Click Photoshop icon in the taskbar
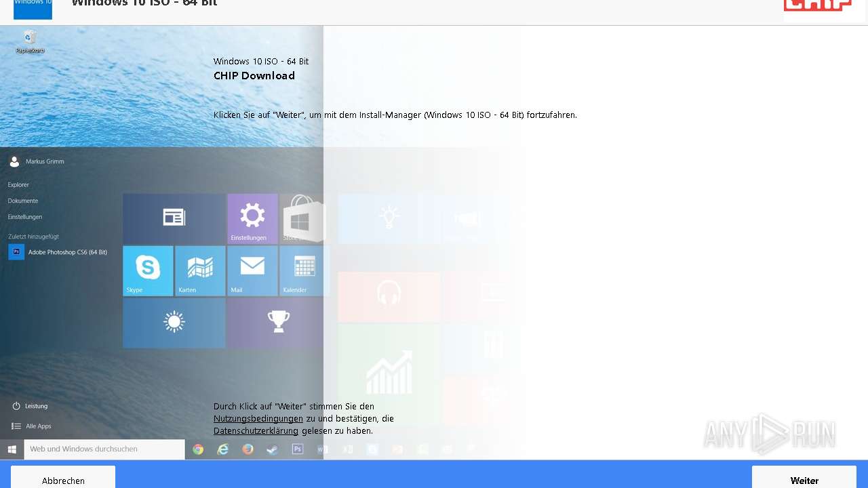Screen dimensions: 868x488 [x=298, y=449]
